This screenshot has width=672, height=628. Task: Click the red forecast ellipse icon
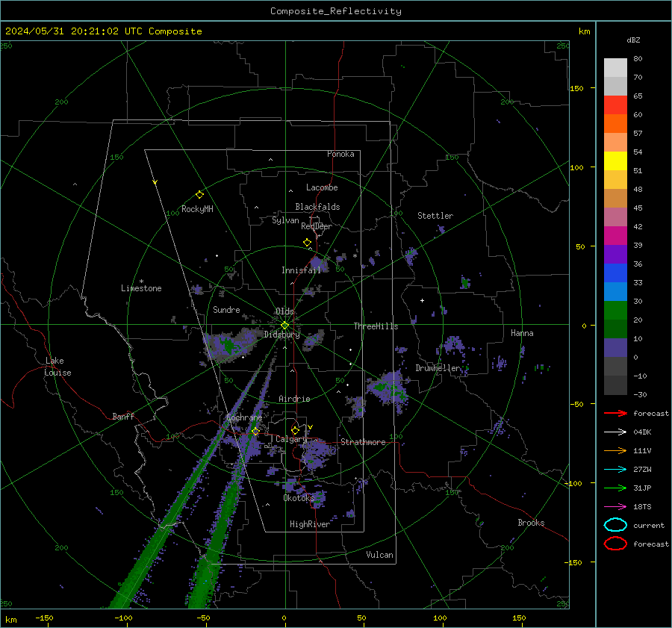pyautogui.click(x=615, y=544)
